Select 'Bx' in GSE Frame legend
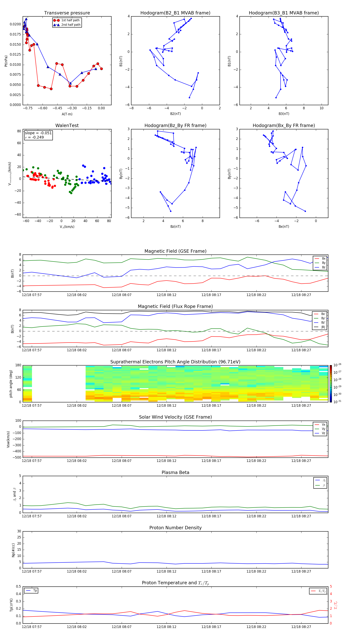 click(320, 259)
